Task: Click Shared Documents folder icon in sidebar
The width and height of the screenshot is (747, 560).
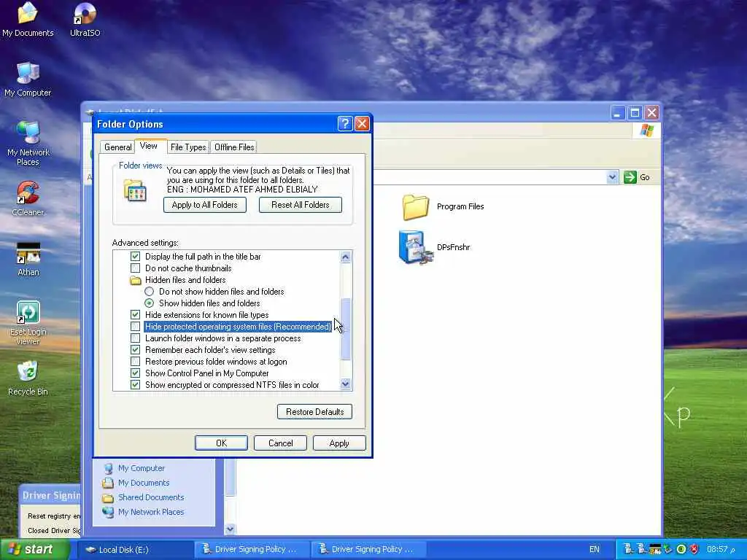Action: pos(108,497)
